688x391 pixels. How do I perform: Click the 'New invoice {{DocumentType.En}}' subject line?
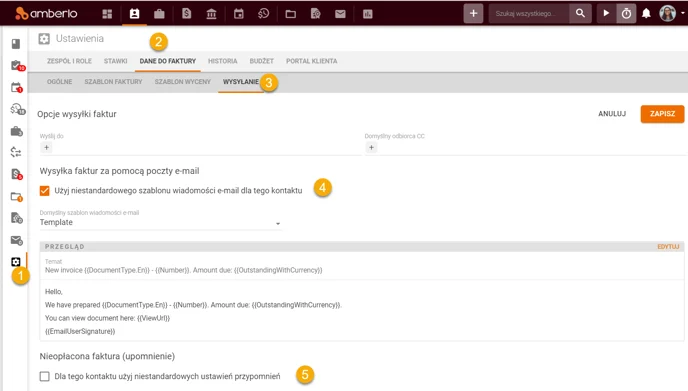(183, 270)
